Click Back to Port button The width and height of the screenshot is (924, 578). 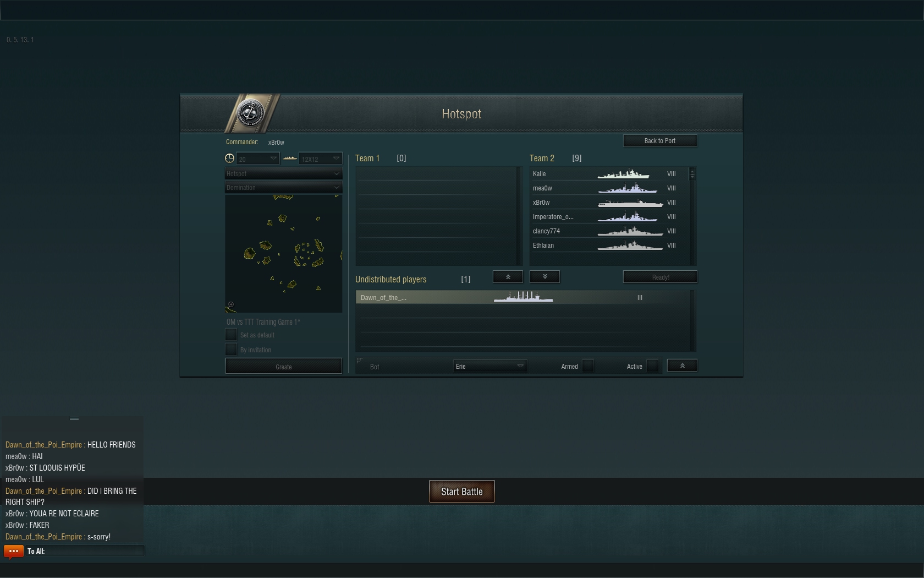[660, 141]
